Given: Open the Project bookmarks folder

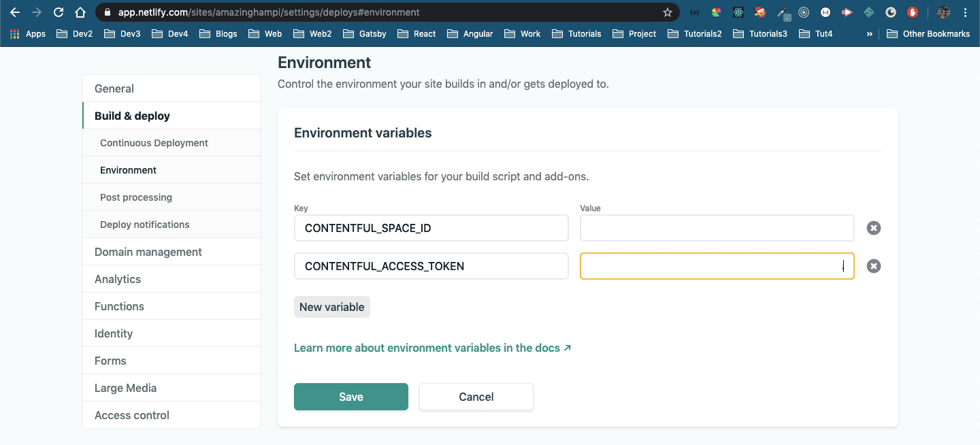Looking at the screenshot, I should 634,33.
